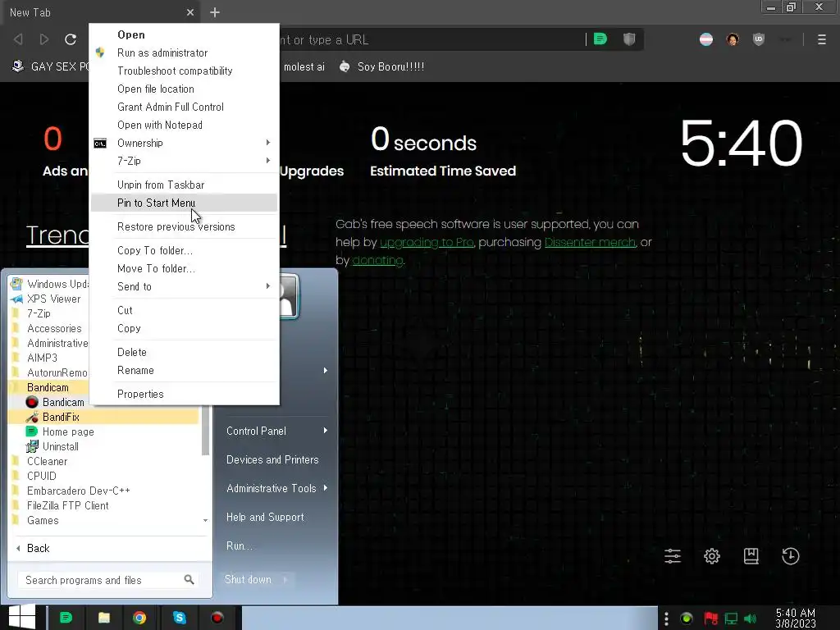This screenshot has height=630, width=840.
Task: Expand Administrative Tools in Start menu
Action: coord(276,488)
